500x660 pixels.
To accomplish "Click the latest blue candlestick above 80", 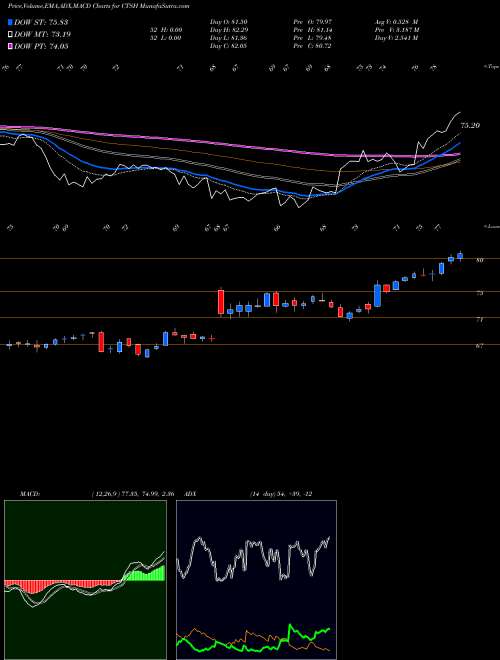I will [460, 256].
